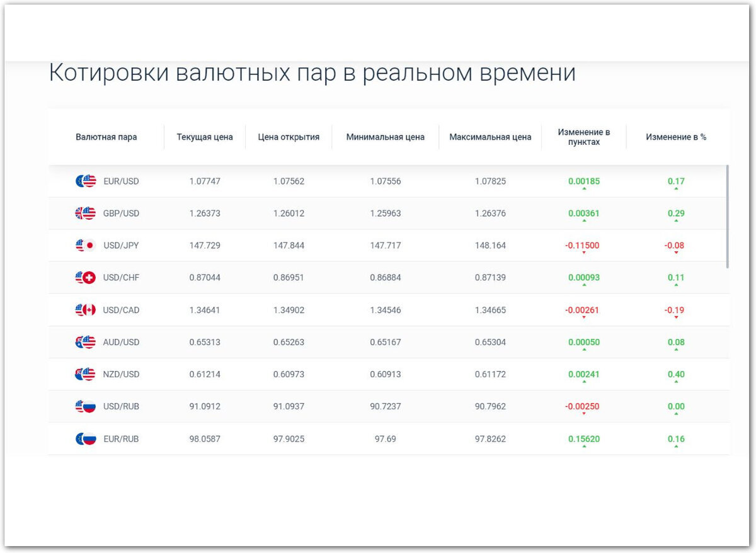The height and width of the screenshot is (553, 756).
Task: Click the EUR/USD currency pair flag icon
Action: [x=85, y=181]
